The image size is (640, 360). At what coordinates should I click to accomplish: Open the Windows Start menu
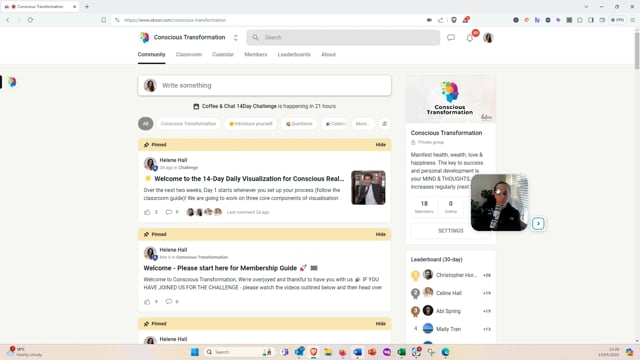tap(195, 352)
